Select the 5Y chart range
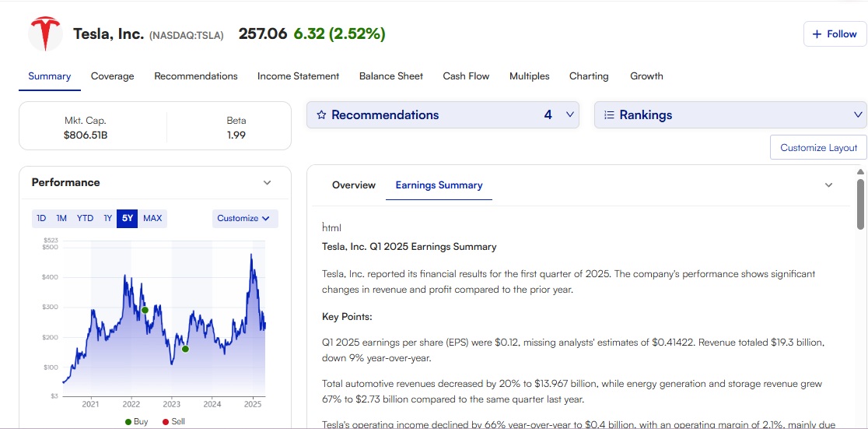This screenshot has height=429, width=868. (128, 218)
